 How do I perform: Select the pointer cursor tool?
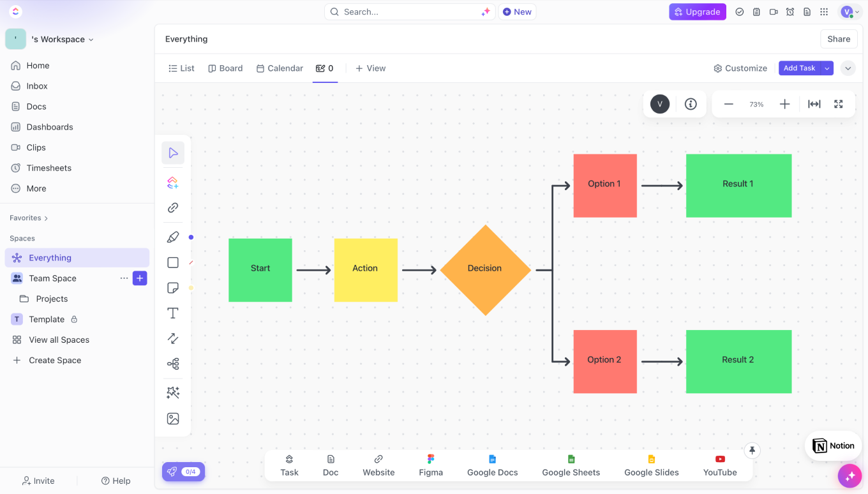(x=173, y=153)
